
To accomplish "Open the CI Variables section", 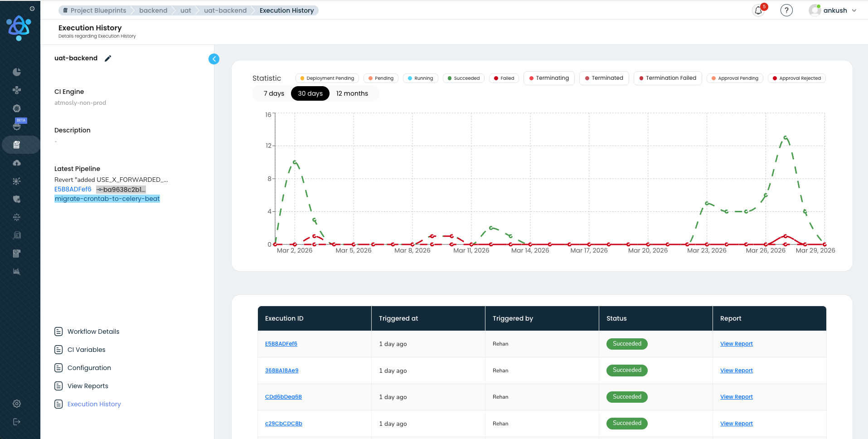I will click(x=86, y=350).
